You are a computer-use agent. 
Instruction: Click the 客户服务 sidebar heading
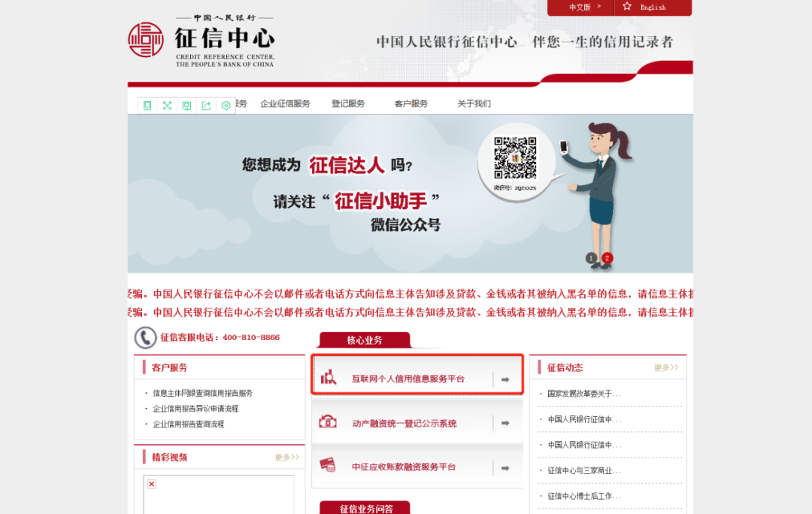pos(169,367)
